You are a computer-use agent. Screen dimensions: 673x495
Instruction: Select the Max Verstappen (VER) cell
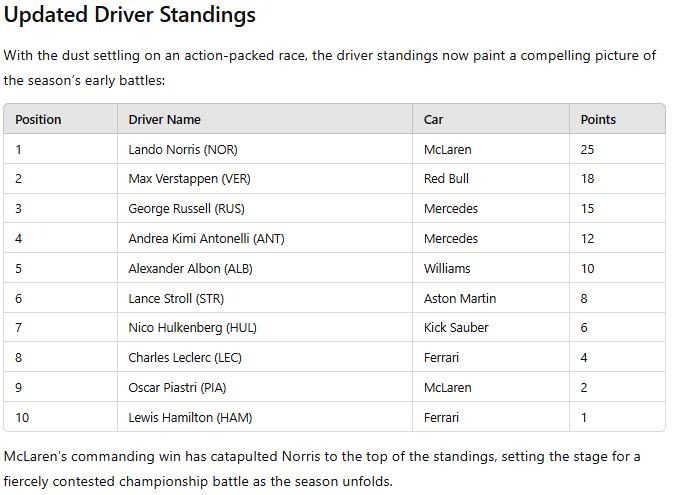click(x=189, y=179)
